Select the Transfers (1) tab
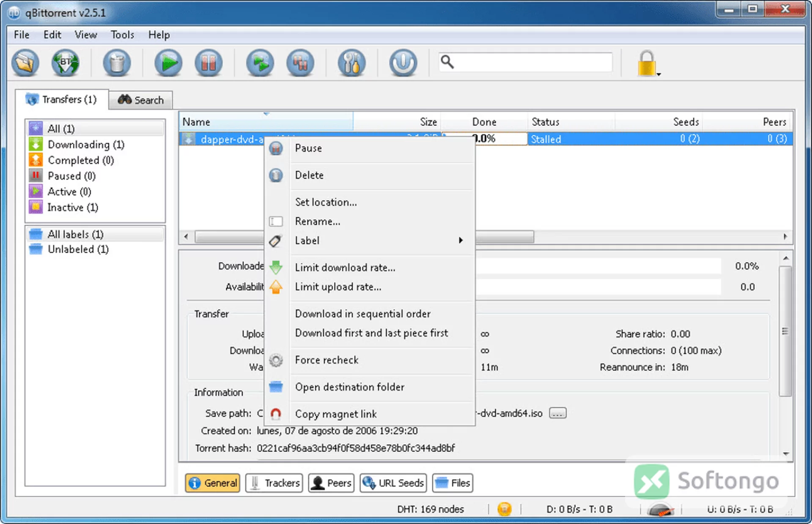Screen dimensions: 812x524 pyautogui.click(x=62, y=99)
